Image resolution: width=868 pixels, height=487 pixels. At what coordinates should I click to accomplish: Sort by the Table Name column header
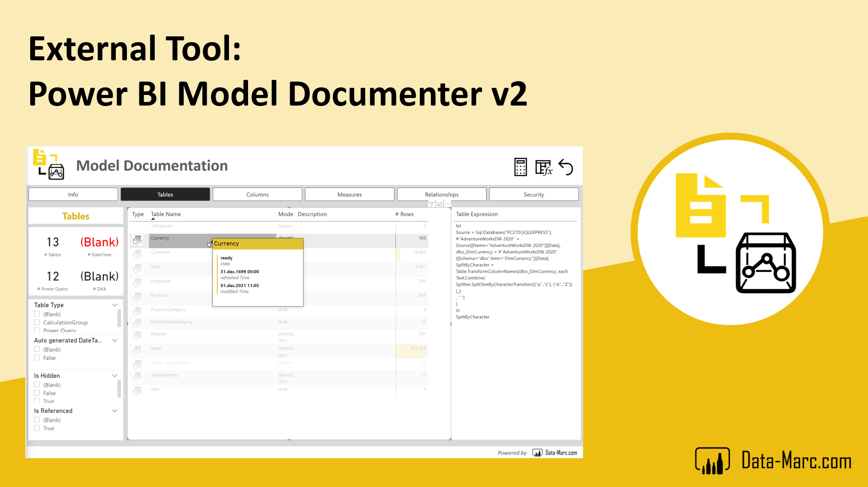pos(166,214)
